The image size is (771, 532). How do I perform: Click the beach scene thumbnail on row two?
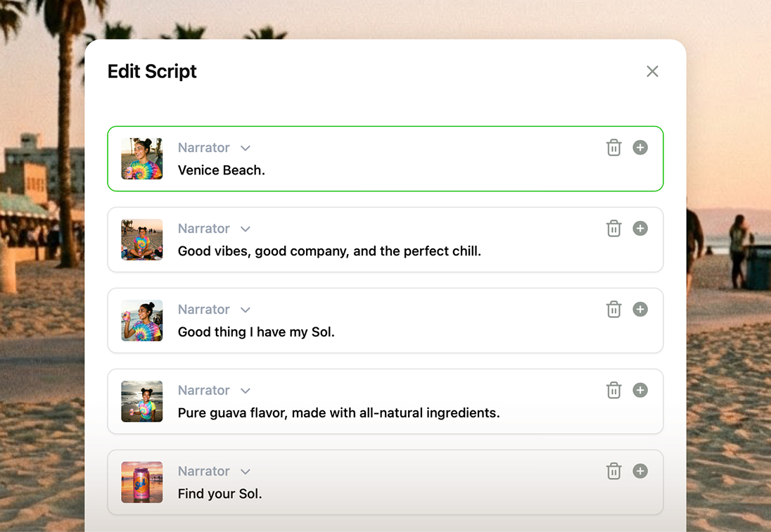click(x=141, y=240)
